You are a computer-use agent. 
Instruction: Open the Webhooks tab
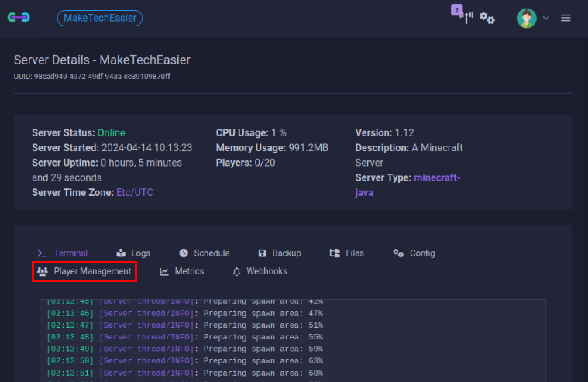tap(260, 271)
